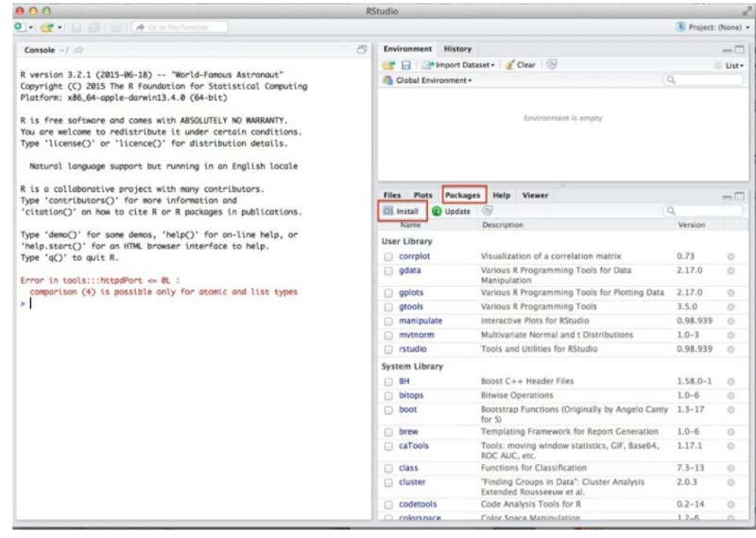Remove the gplots package via its circle icon
Image resolution: width=756 pixels, height=538 pixels.
(730, 293)
